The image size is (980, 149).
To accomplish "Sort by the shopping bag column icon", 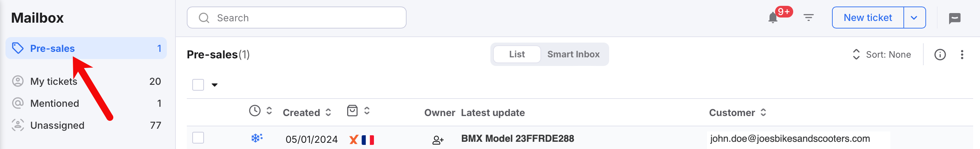I will point(352,111).
